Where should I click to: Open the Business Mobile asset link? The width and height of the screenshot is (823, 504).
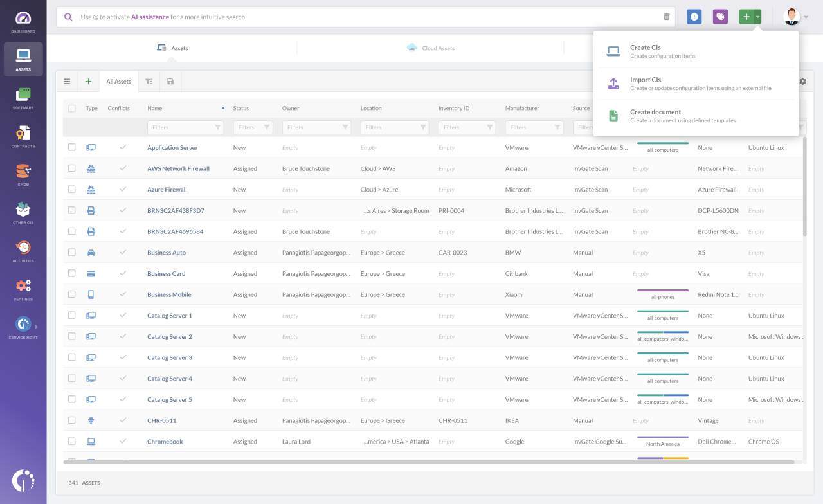point(168,294)
